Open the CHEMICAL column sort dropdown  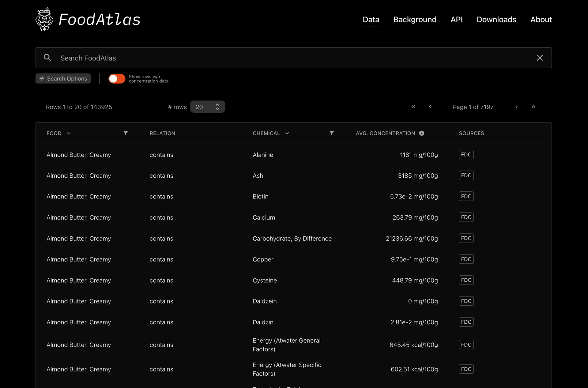287,133
